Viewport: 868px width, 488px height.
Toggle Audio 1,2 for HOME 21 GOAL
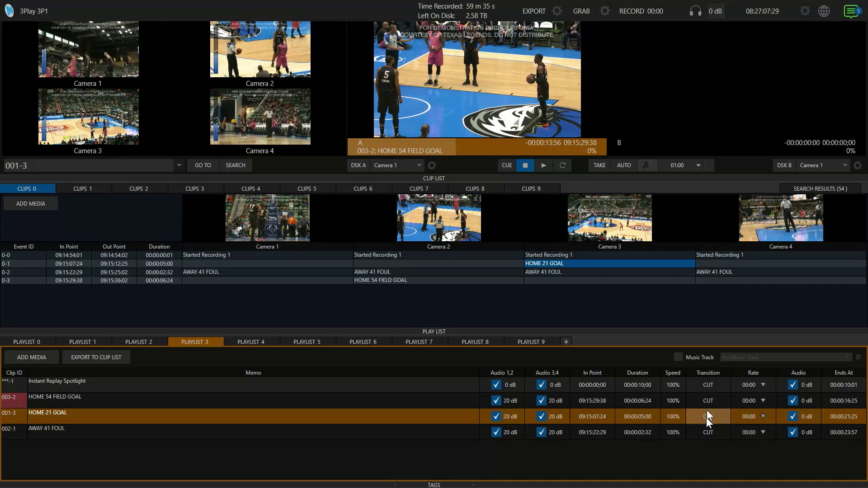(496, 417)
